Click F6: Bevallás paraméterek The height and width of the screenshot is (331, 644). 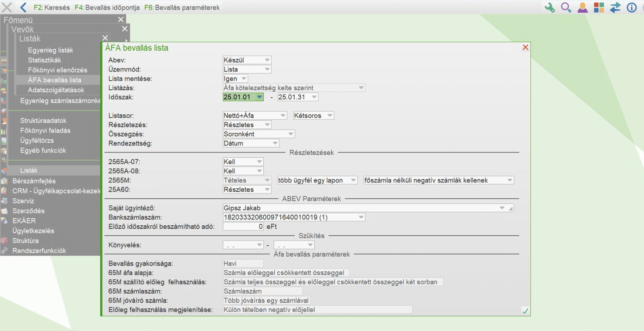click(182, 8)
